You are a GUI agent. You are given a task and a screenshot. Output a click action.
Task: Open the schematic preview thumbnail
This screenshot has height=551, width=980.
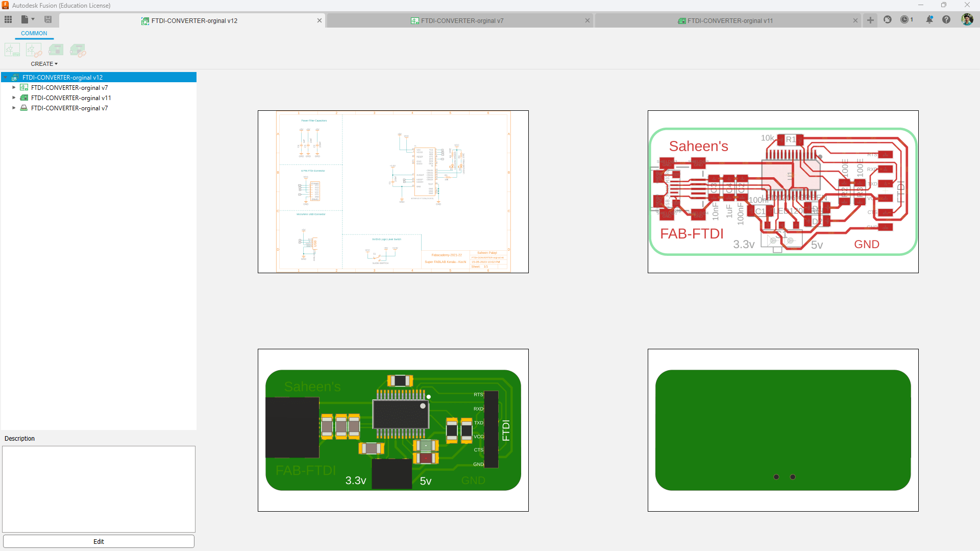(393, 191)
